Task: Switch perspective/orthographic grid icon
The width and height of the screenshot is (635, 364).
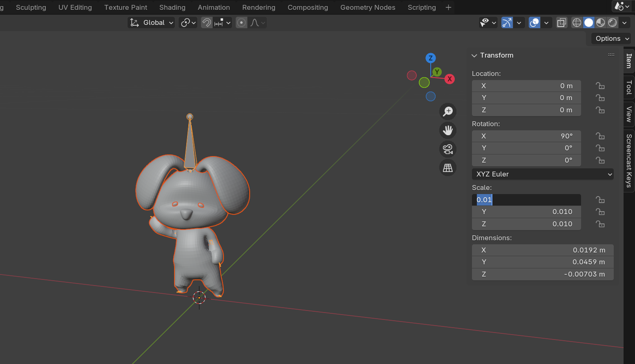Action: (448, 168)
